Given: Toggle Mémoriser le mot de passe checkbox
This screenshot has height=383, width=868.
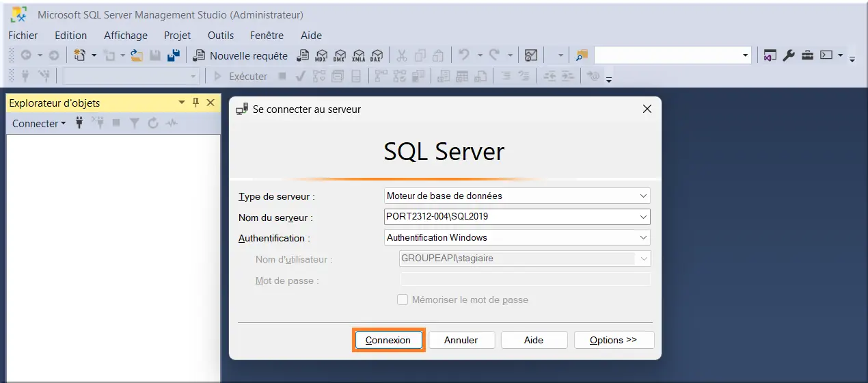Looking at the screenshot, I should click(403, 300).
